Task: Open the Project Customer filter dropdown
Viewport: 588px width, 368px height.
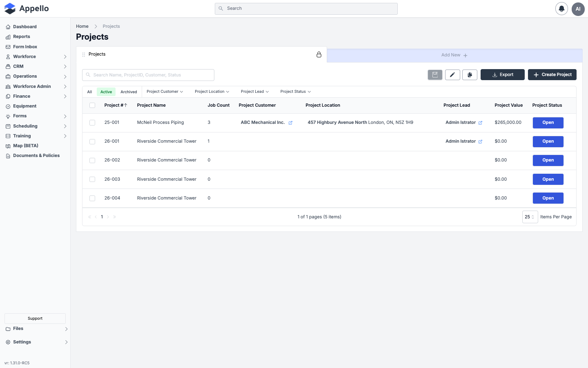Action: 165,92
